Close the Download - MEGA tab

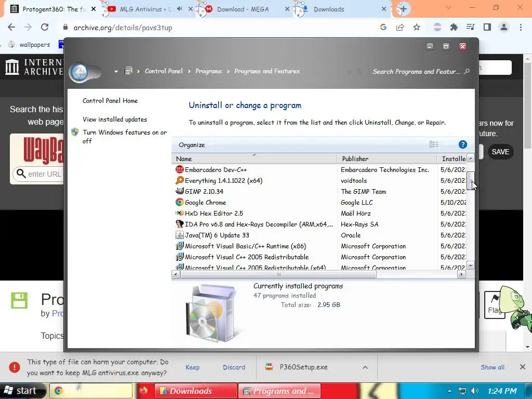pos(287,9)
